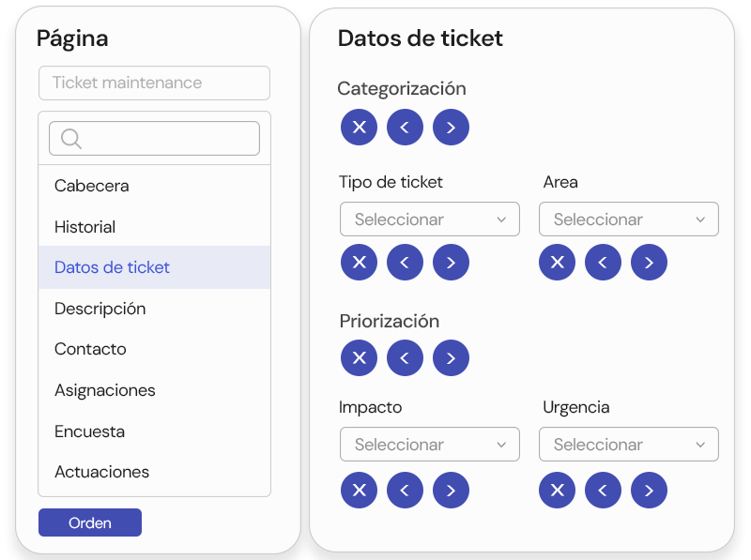Viewport: 751px width, 560px height.
Task: Click the magnifier icon in search box
Action: click(x=71, y=139)
